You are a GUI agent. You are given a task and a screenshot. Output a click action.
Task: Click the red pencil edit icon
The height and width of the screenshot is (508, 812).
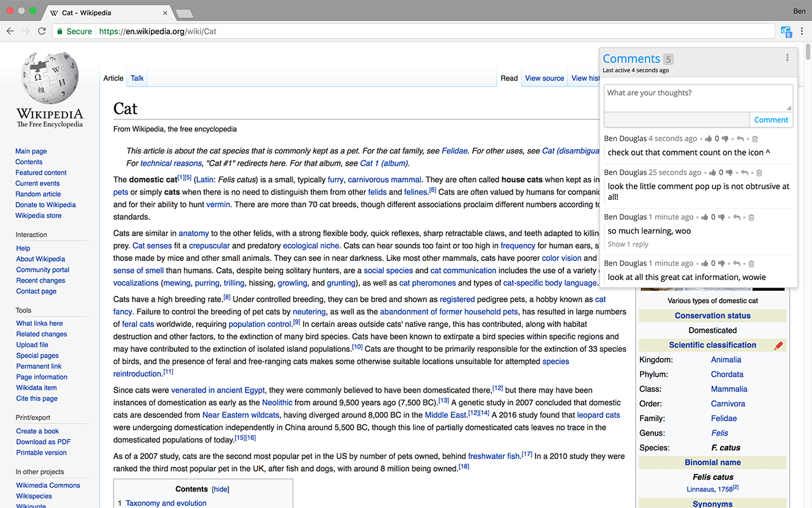coord(778,345)
